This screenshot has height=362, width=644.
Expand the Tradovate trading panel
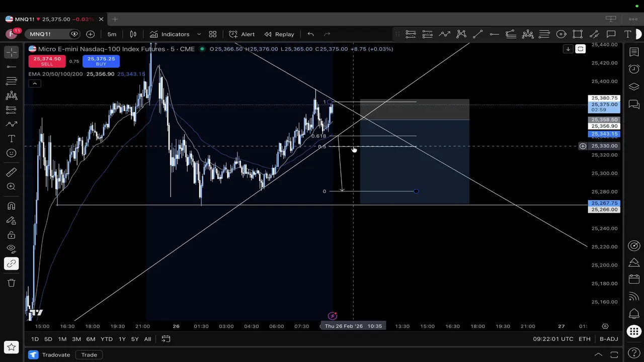(x=598, y=354)
